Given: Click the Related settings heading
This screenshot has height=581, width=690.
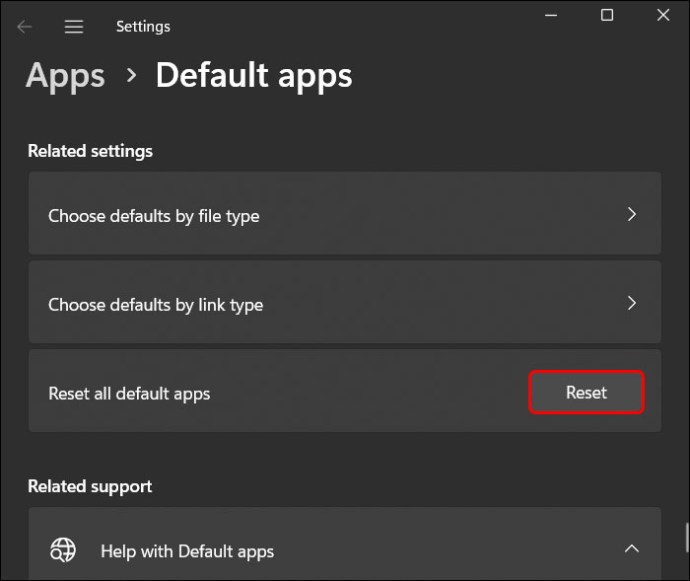Looking at the screenshot, I should pyautogui.click(x=90, y=151).
